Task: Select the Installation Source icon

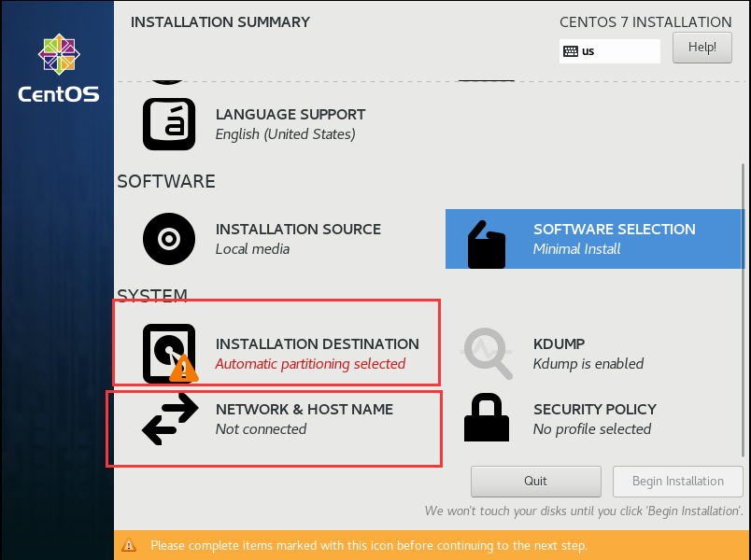Action: point(168,239)
